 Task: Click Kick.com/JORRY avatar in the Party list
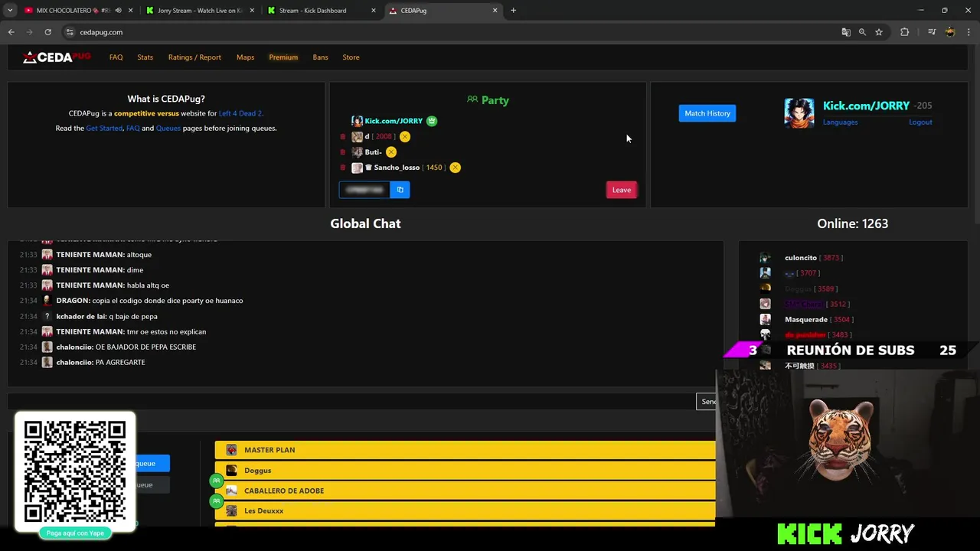(357, 121)
